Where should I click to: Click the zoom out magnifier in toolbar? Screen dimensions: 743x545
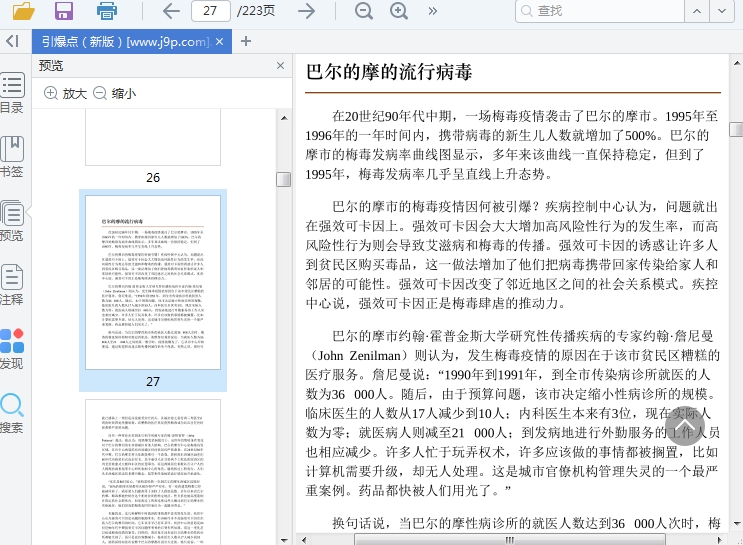363,11
